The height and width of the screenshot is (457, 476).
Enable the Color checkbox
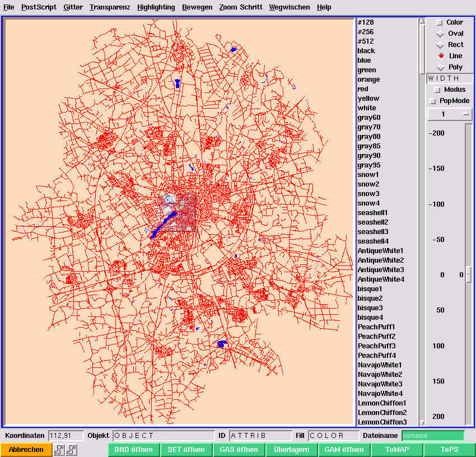(438, 22)
